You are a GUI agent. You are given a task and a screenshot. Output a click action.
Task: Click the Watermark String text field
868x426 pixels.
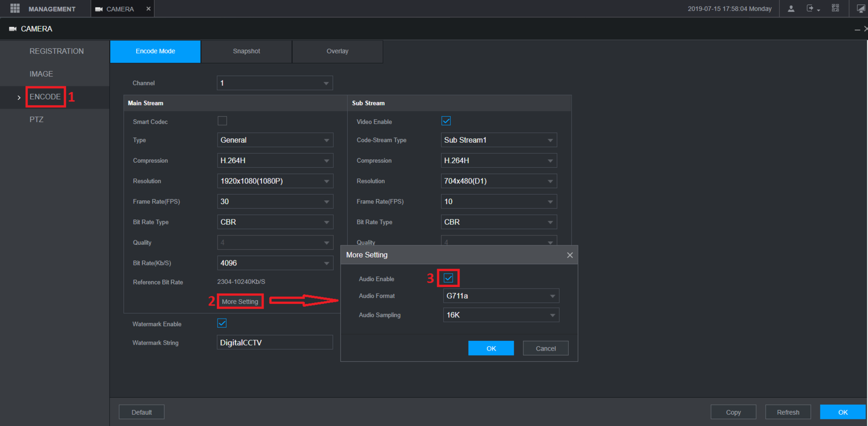click(275, 342)
